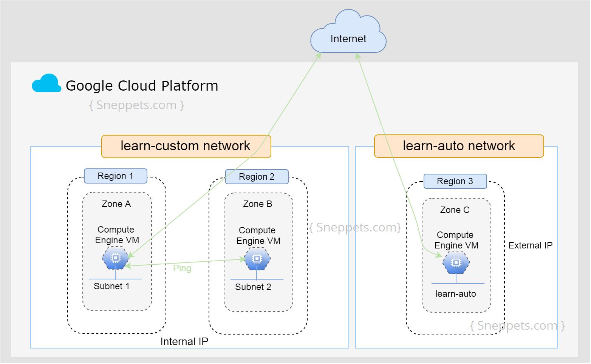Click the Subnet 1 label
The height and width of the screenshot is (364, 591).
click(x=111, y=286)
